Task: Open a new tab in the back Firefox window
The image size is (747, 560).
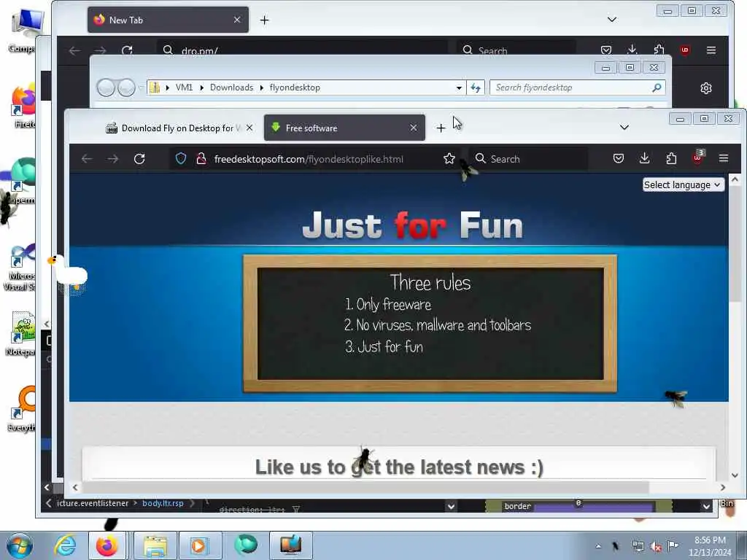Action: click(264, 20)
